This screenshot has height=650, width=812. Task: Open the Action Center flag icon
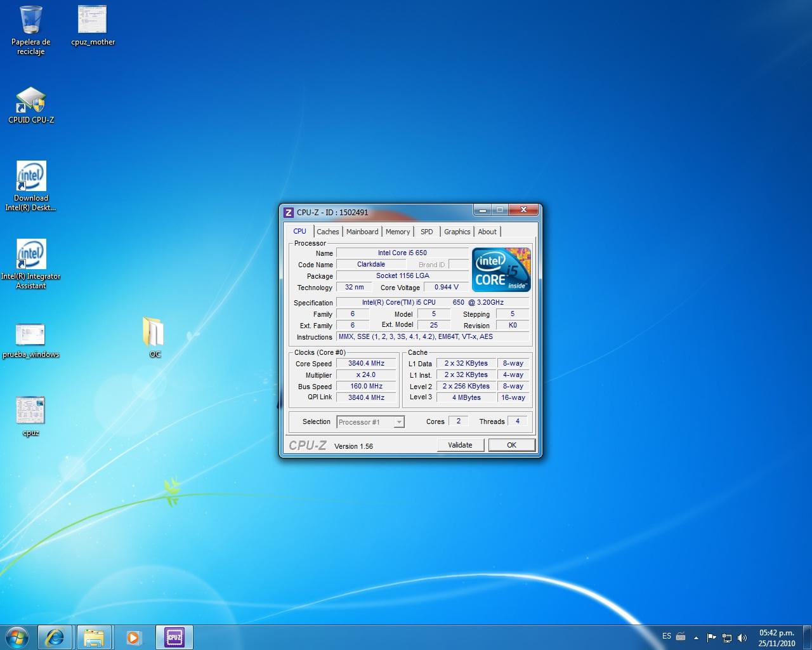point(711,638)
